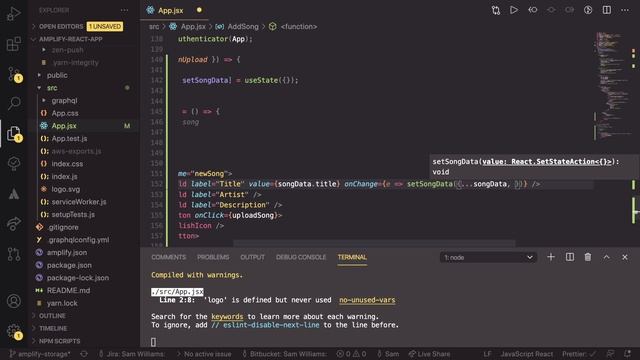Image resolution: width=640 pixels, height=360 pixels.
Task: Open serviceWorker.js in the explorer
Action: point(79,202)
